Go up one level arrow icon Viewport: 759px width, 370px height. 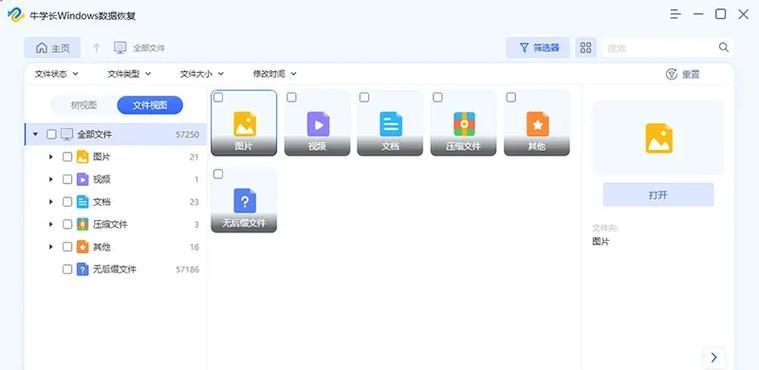pos(96,47)
